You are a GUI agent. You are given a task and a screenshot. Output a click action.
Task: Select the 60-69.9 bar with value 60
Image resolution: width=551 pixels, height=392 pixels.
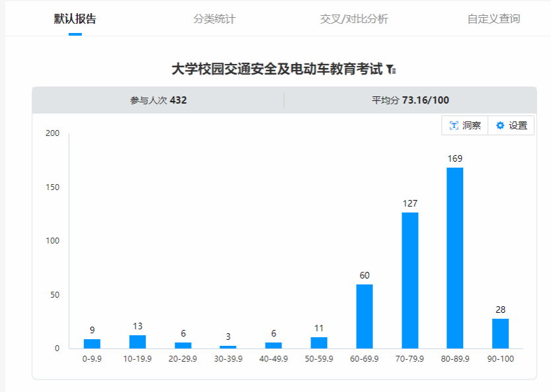tap(365, 317)
